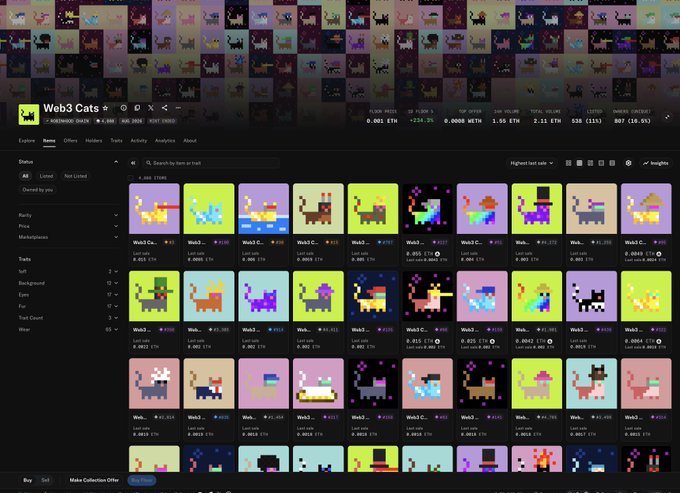
Task: Focus the Search by item or trait field
Action: click(x=211, y=163)
